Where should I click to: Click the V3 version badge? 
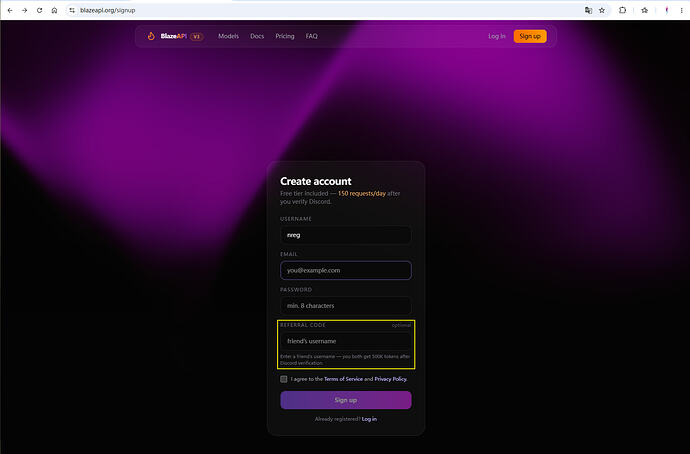[197, 37]
